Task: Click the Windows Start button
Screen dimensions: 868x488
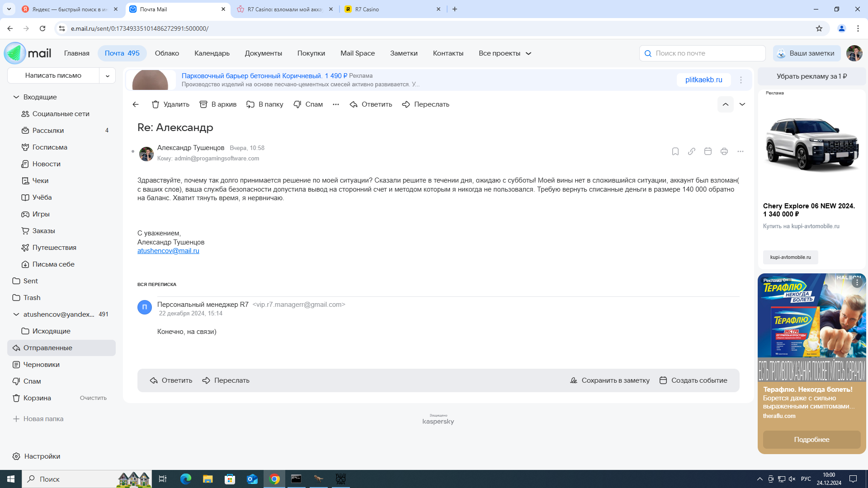Action: 11,479
